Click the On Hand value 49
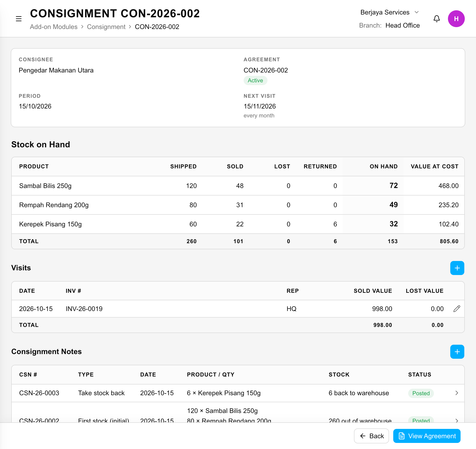This screenshot has width=476, height=449. (x=393, y=205)
